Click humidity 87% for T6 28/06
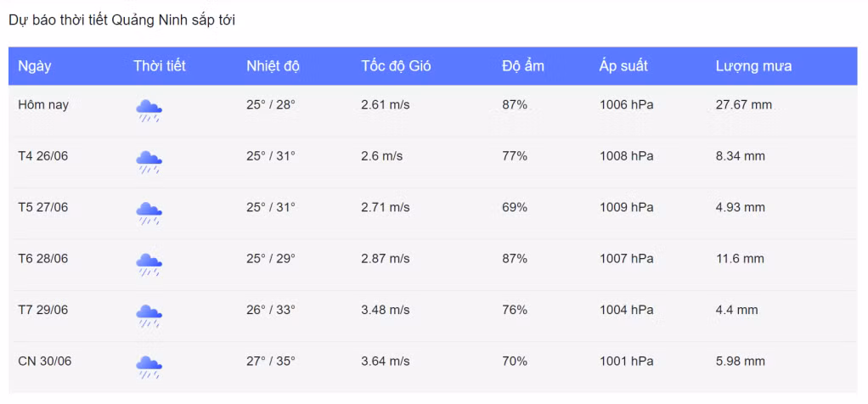This screenshot has width=868, height=404. [x=515, y=259]
